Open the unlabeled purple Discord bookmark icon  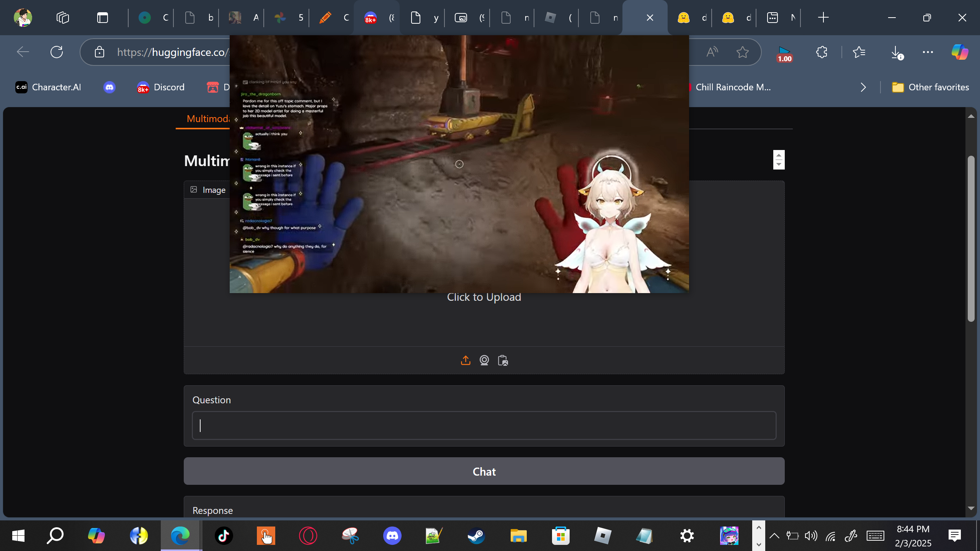(109, 87)
